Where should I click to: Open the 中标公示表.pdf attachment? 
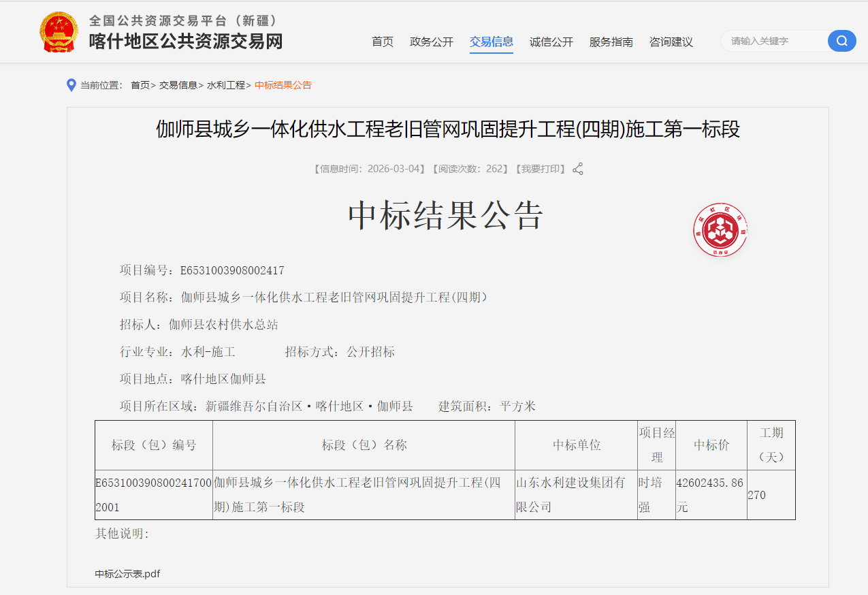coord(127,574)
